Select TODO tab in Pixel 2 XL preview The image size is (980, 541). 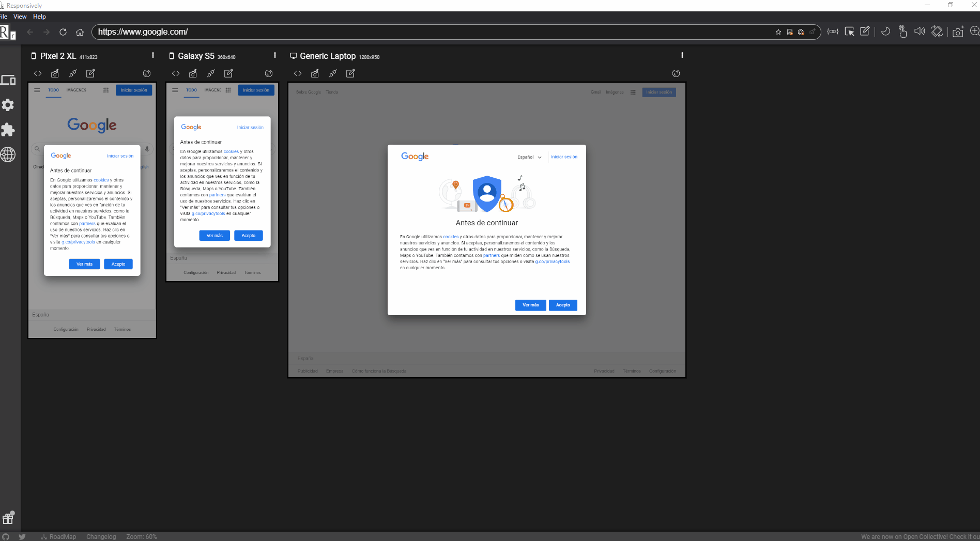(54, 90)
